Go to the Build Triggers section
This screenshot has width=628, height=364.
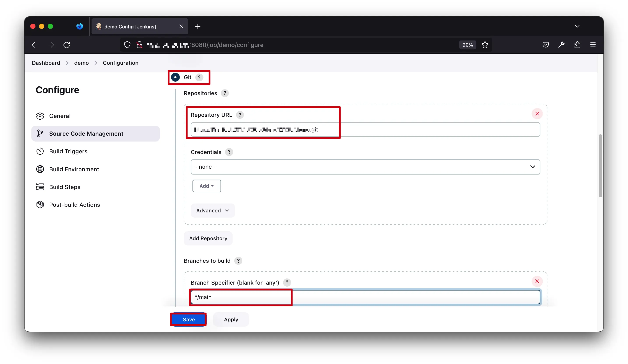coord(68,151)
